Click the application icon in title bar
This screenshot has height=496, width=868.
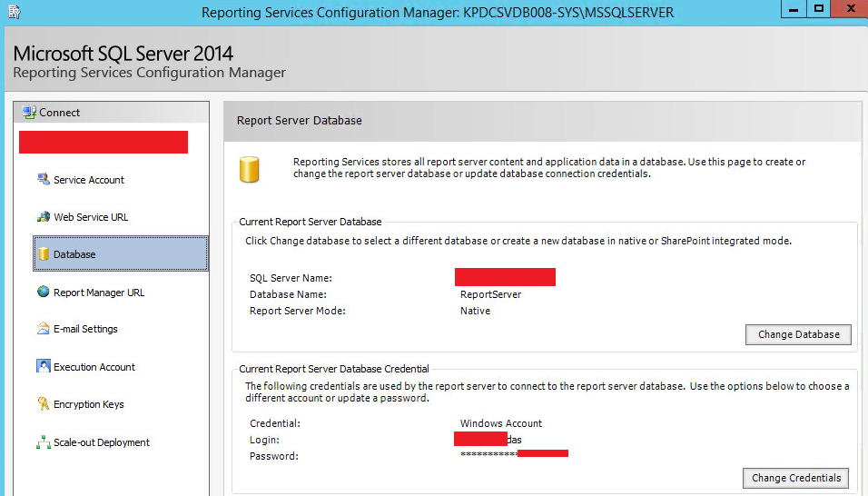click(x=15, y=12)
